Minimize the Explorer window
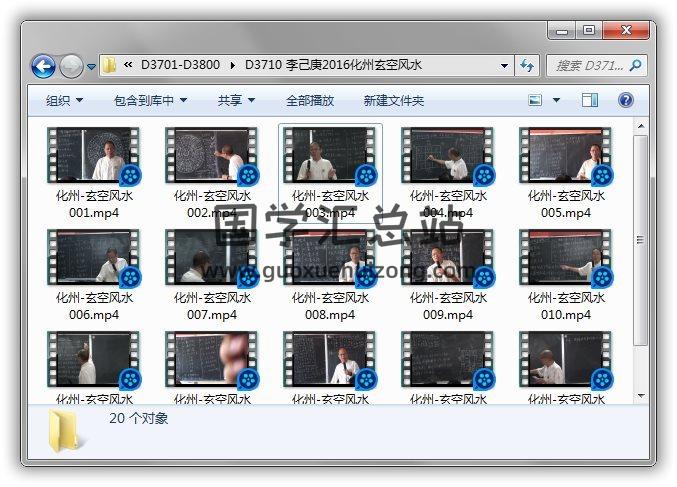 click(562, 31)
